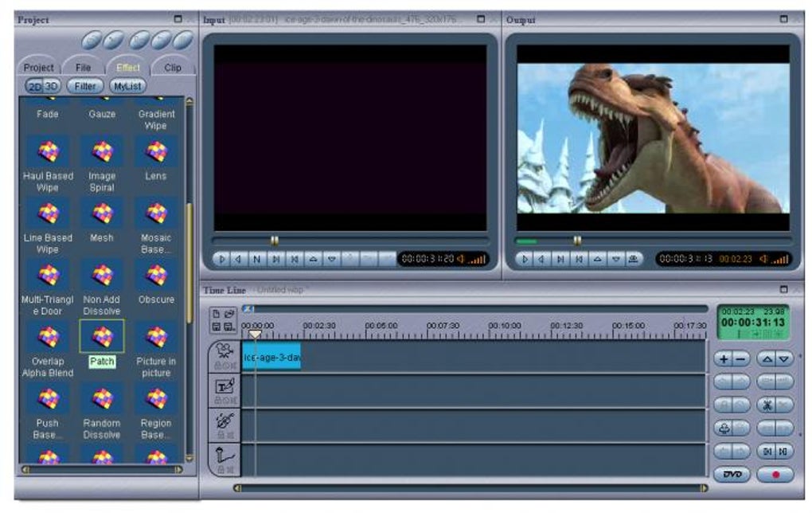
Task: Play the Input monitor video
Action: click(221, 259)
